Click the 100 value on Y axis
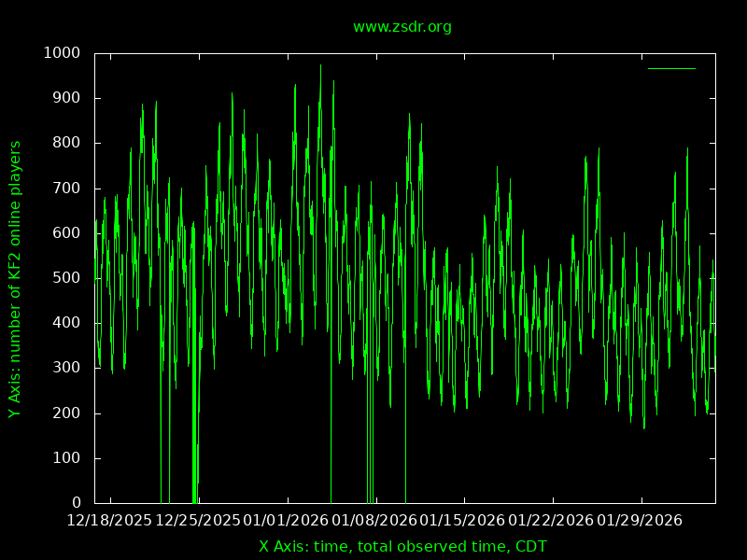 [x=67, y=458]
